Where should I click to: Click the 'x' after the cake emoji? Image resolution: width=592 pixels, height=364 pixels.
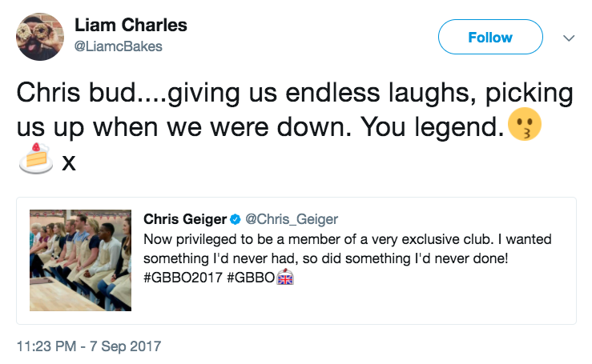[x=69, y=162]
